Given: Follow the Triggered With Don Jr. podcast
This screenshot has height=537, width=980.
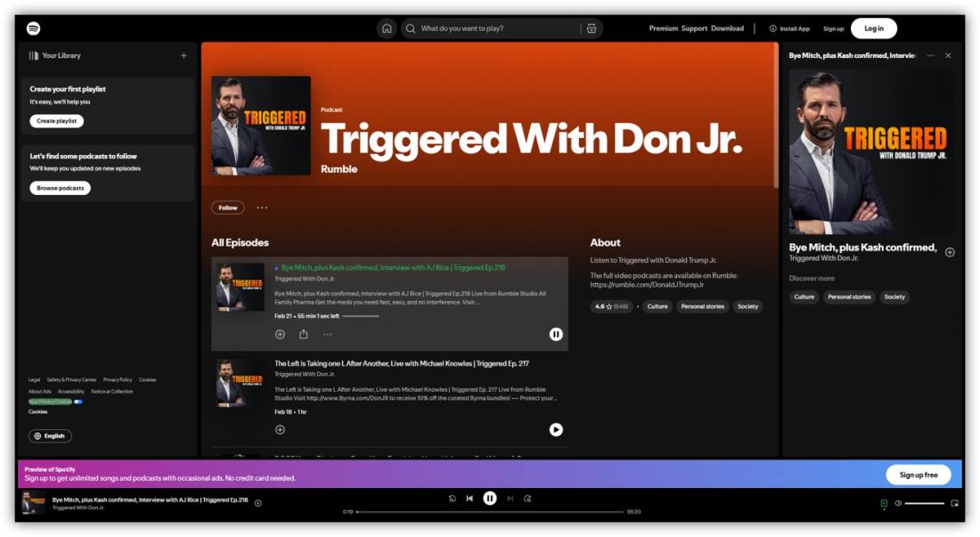Looking at the screenshot, I should [227, 207].
